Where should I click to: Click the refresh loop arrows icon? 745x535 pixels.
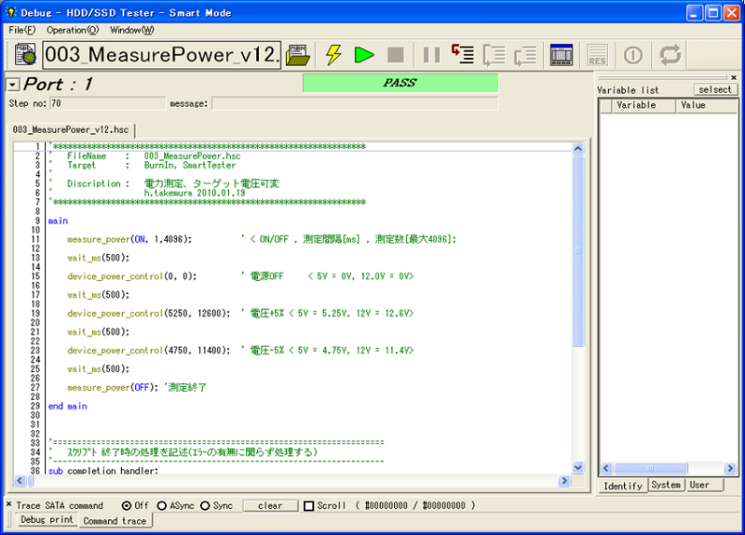click(670, 55)
